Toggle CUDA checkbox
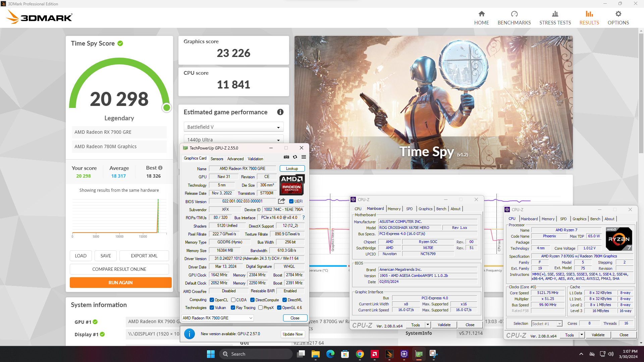The height and width of the screenshot is (362, 644). click(x=233, y=300)
